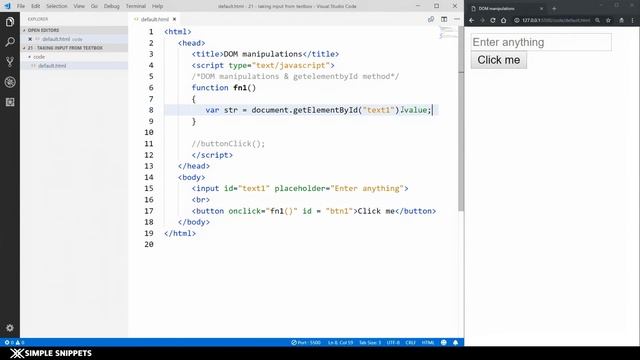This screenshot has height=360, width=640.
Task: Click the '<title>DOM manipulations</title>' line
Action: [265, 54]
